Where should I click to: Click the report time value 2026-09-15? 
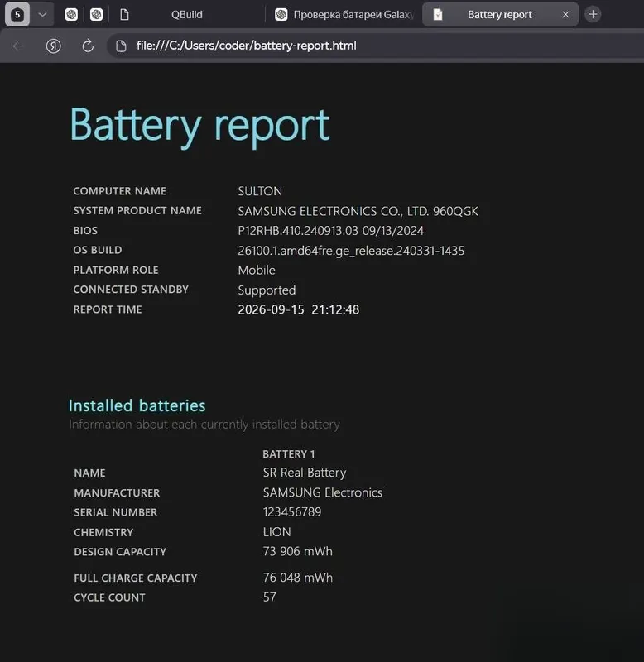272,309
